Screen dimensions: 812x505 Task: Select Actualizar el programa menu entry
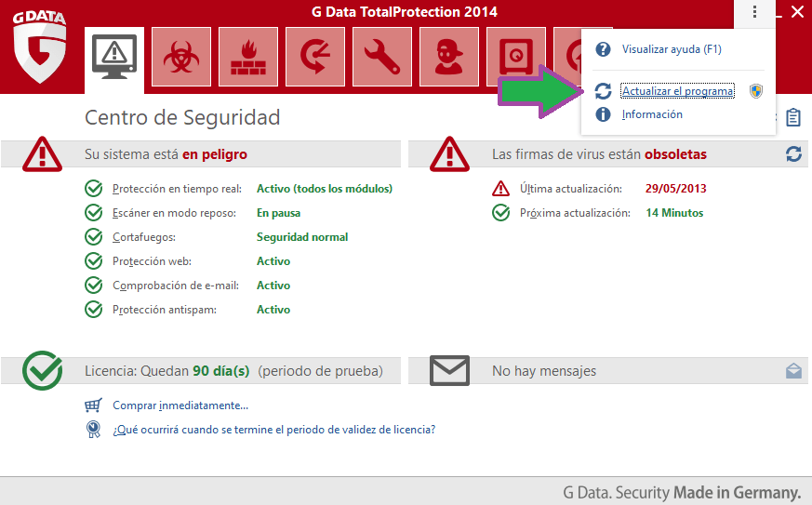coord(677,91)
